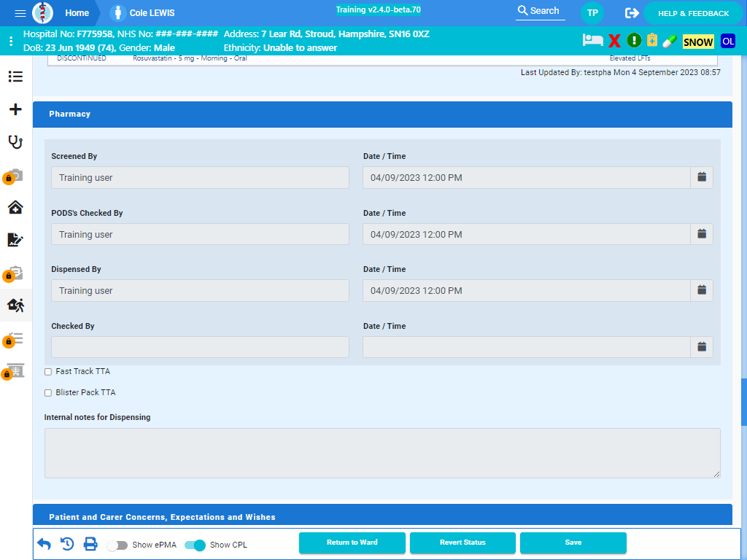This screenshot has width=747, height=560.
Task: Click the page vertical scrollbar
Action: (743, 402)
